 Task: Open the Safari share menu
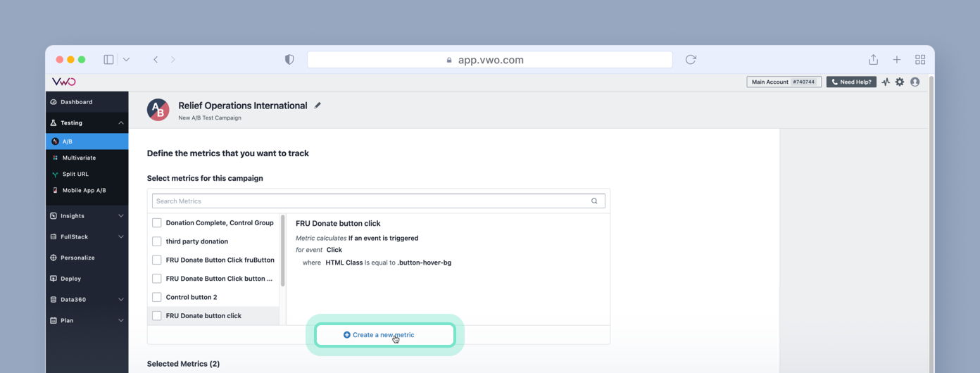point(873,60)
